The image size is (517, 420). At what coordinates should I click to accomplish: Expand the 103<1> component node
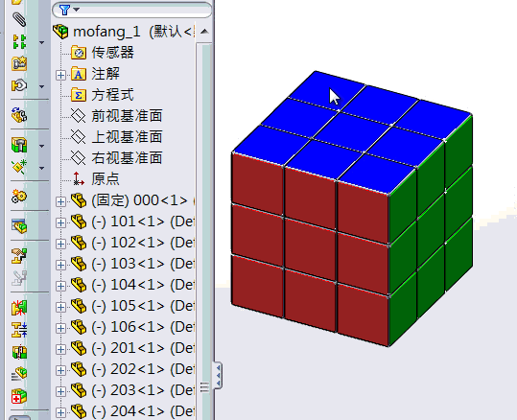click(x=60, y=265)
